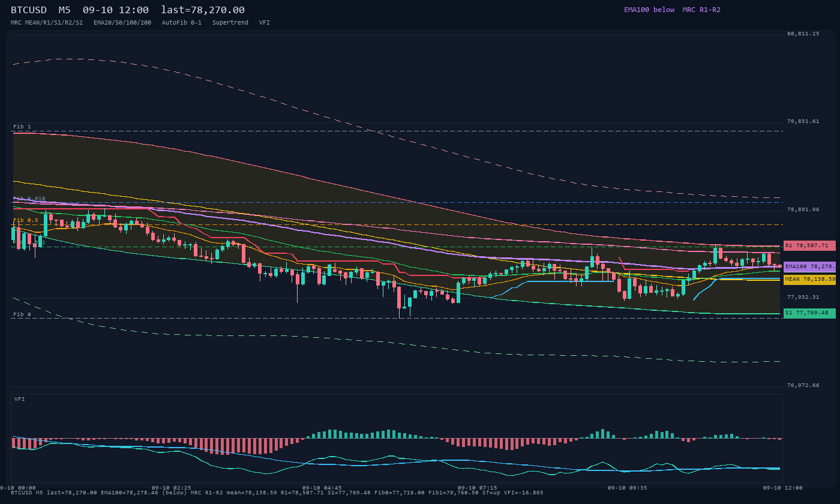Click the "M5" timeframe in the chart title
Image resolution: width=840 pixels, height=504 pixels.
point(65,10)
